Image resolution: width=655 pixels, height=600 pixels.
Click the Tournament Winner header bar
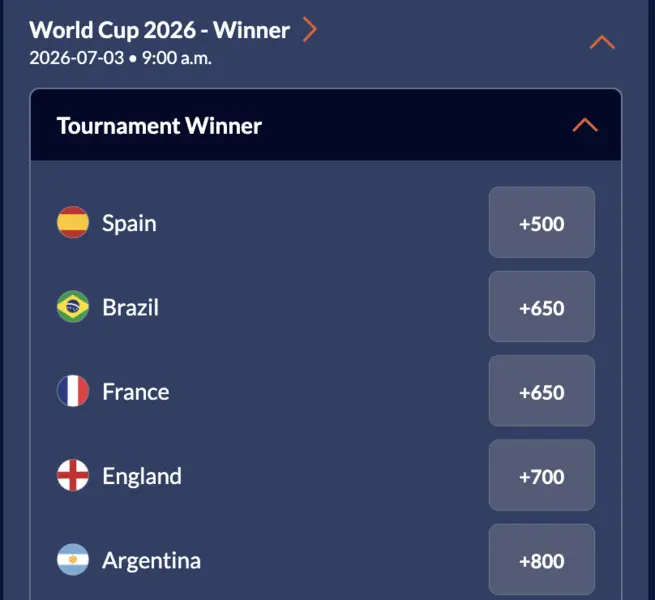pos(300,125)
